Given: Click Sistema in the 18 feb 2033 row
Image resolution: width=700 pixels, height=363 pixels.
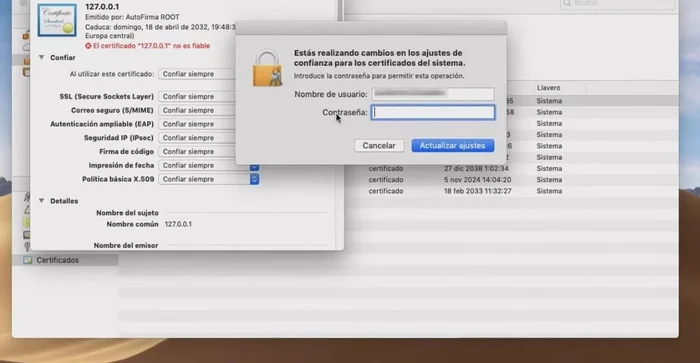Looking at the screenshot, I should [549, 191].
